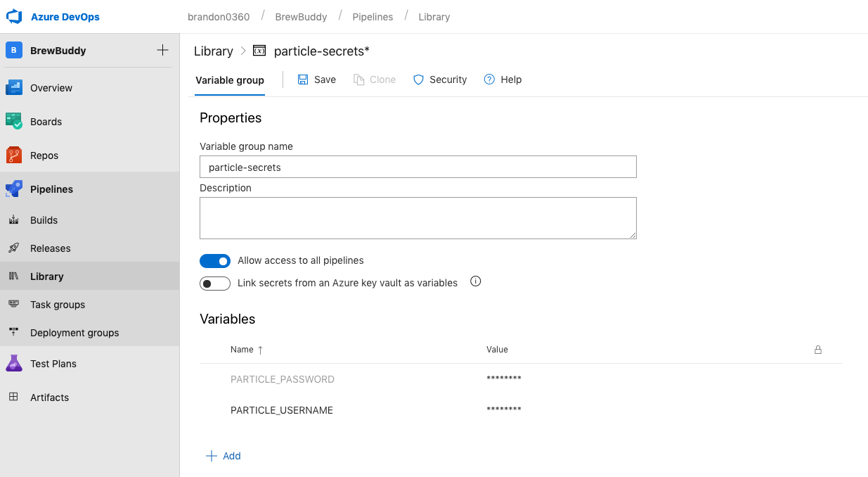Open Task groups in the sidebar
This screenshot has width=868, height=477.
tap(58, 305)
